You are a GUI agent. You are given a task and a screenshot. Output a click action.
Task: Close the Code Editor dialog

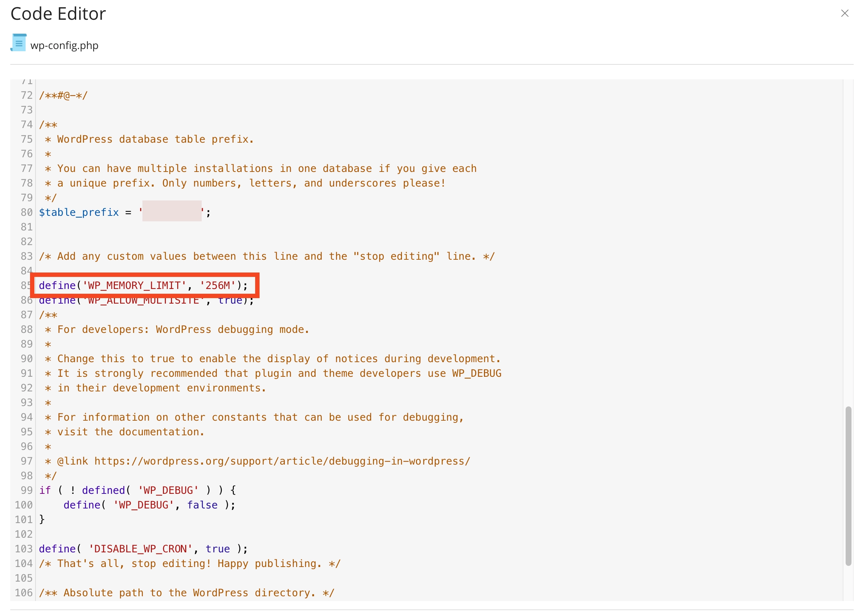point(844,13)
